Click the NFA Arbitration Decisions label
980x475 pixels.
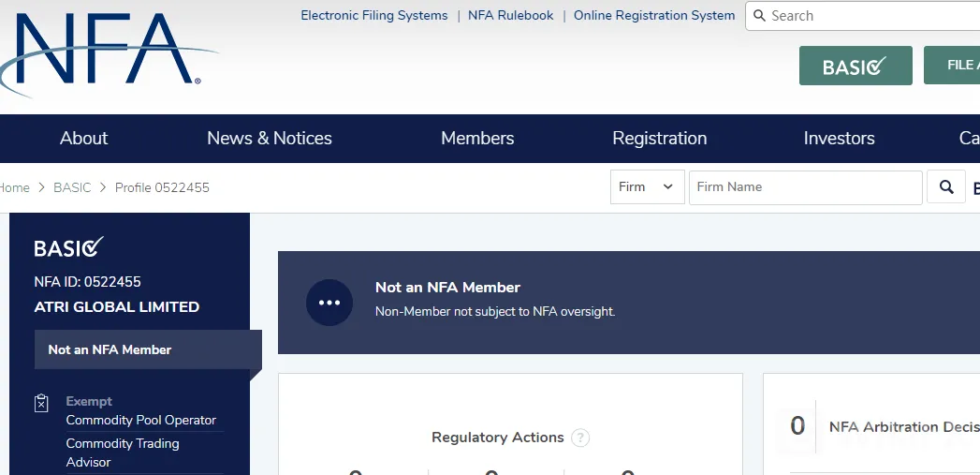pyautogui.click(x=904, y=427)
